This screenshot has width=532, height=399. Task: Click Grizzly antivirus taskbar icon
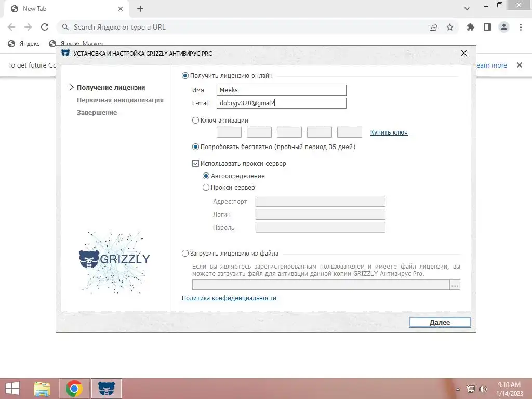[x=107, y=389]
